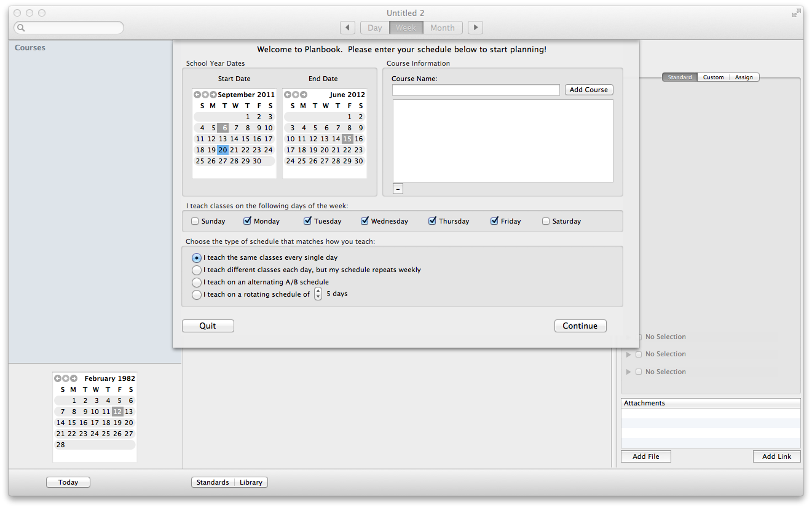This screenshot has height=508, width=812.
Task: Enable the Sunday checkbox
Action: pos(195,221)
